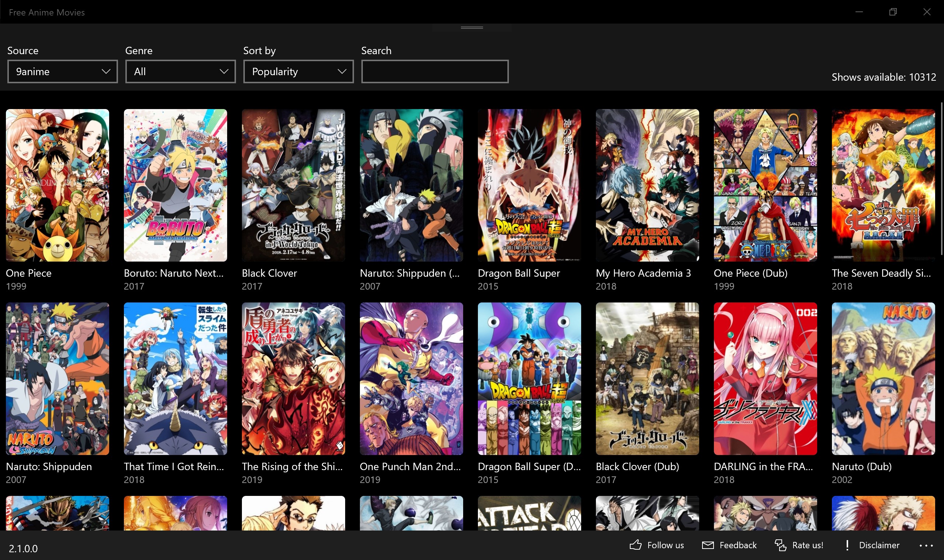Open the Source dropdown showing 9anime
The image size is (944, 560).
click(x=62, y=71)
